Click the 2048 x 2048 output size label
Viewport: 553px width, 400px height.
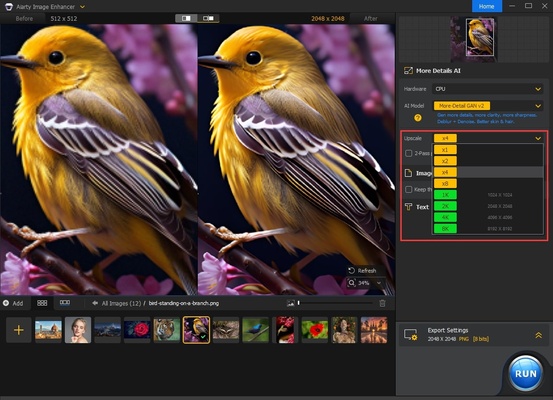click(328, 18)
